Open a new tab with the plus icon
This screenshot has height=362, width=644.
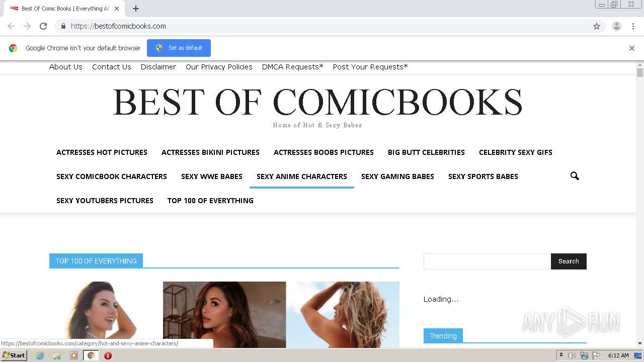[136, 9]
